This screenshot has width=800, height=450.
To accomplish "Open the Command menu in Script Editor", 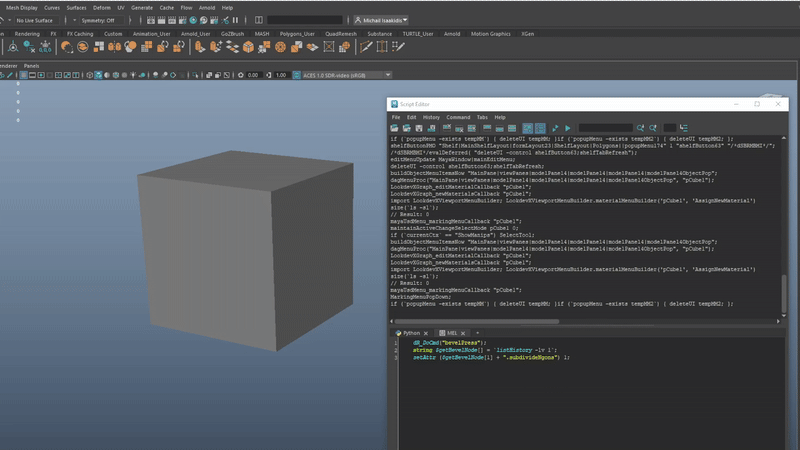I will pyautogui.click(x=458, y=117).
